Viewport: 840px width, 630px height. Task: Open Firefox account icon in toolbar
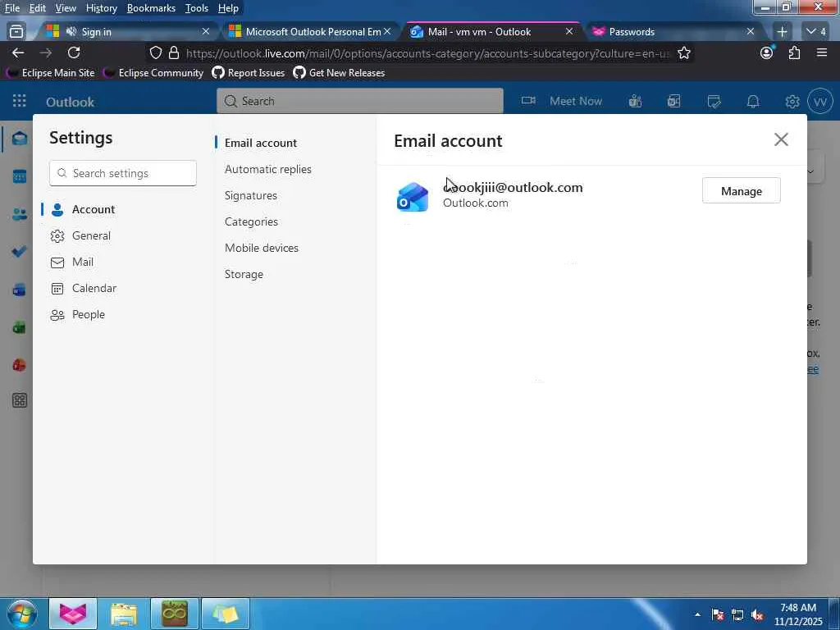pos(767,52)
